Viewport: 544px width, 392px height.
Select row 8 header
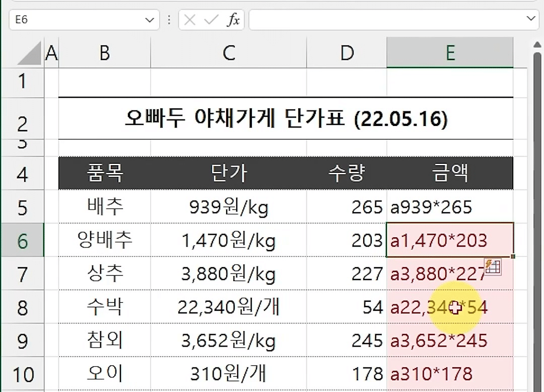pyautogui.click(x=23, y=307)
